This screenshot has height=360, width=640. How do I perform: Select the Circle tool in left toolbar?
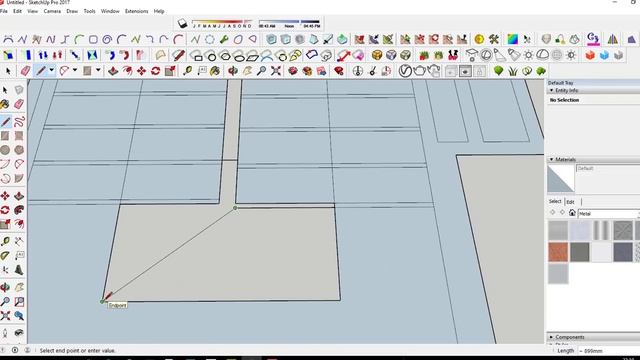5,150
